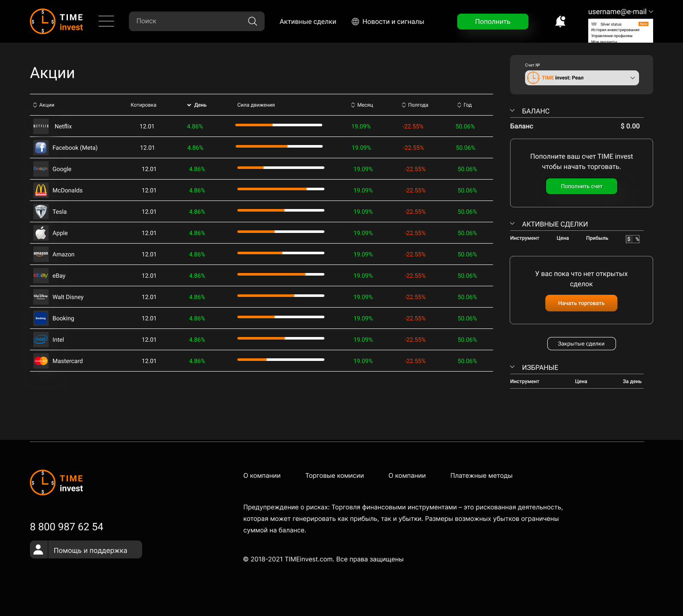This screenshot has width=683, height=616.
Task: Click McDonalds strength bar
Action: 281,189
